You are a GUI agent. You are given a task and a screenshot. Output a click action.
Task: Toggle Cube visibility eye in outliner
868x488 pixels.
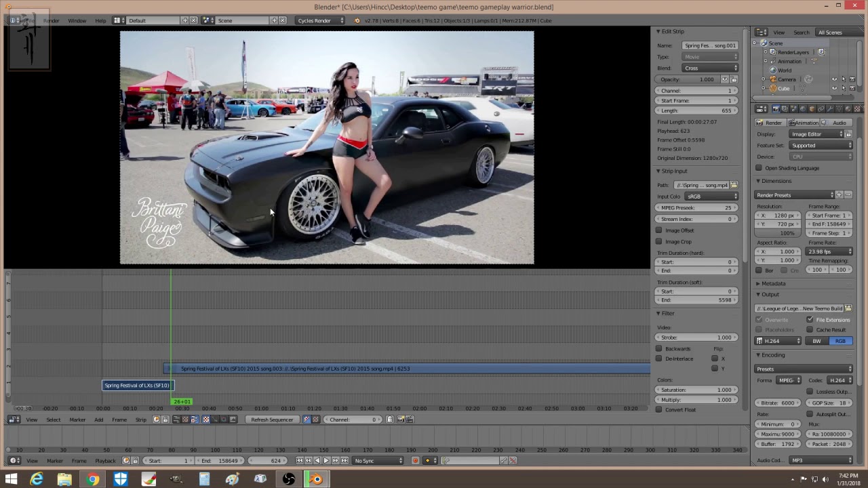pos(834,88)
